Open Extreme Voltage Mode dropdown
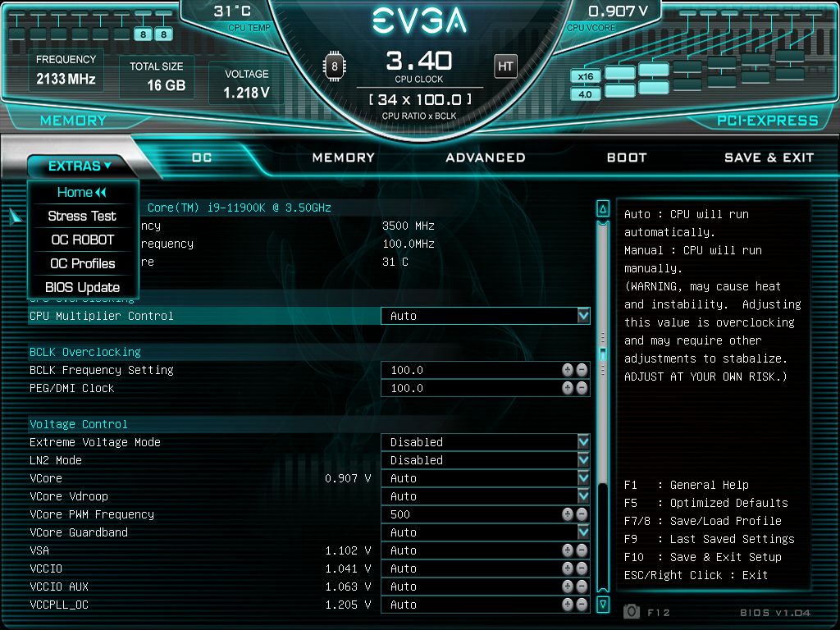 point(486,442)
